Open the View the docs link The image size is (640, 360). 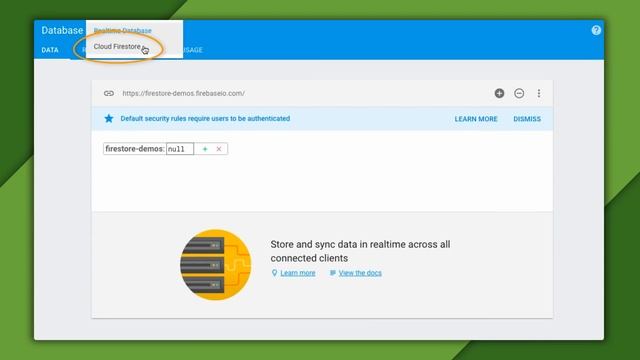point(360,273)
